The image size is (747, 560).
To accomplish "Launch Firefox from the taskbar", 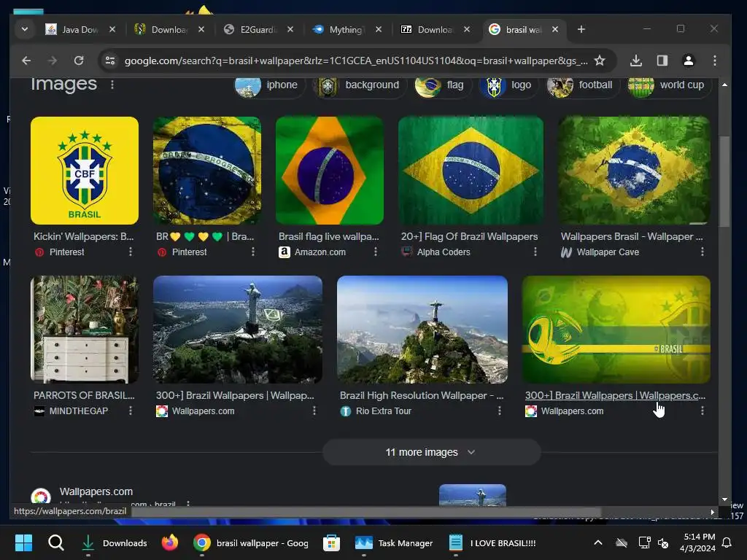I will [x=170, y=542].
